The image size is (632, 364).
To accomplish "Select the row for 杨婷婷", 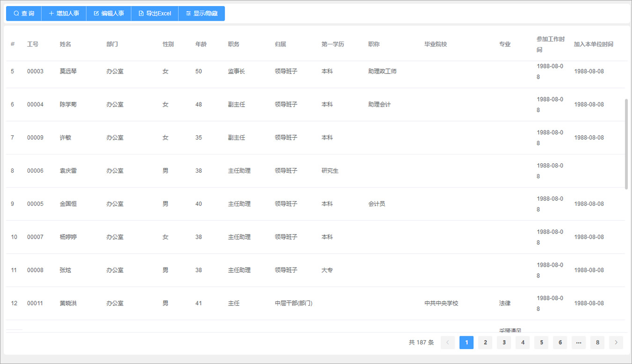I will 316,237.
